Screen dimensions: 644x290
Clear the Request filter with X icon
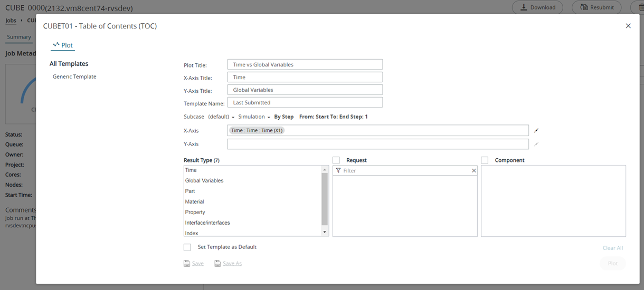[x=473, y=171]
